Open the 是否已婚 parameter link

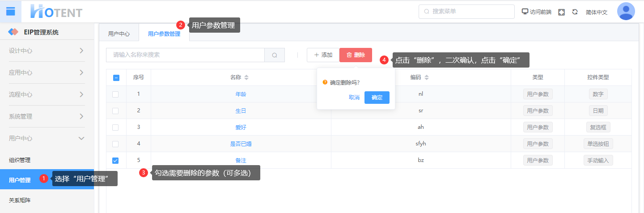(x=241, y=144)
